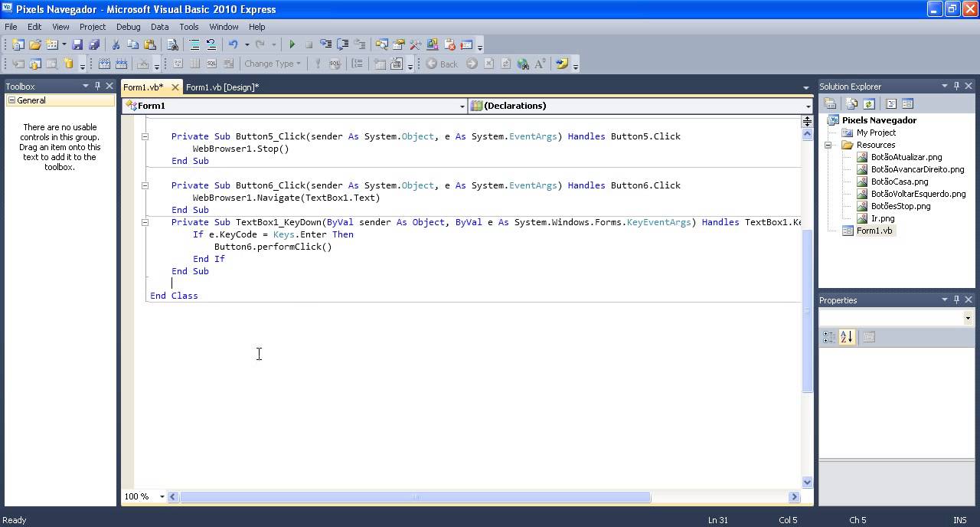Click View Designer icon in Solution Explorer
Image resolution: width=980 pixels, height=527 pixels.
(x=908, y=103)
